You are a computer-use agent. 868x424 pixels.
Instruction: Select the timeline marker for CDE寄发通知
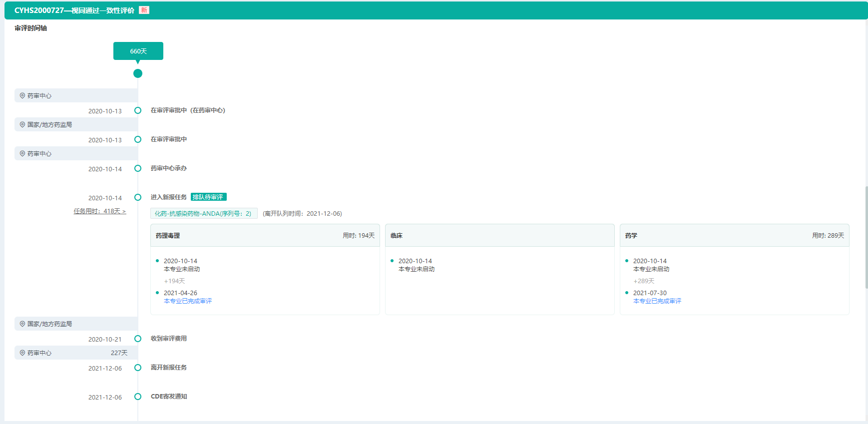tap(138, 397)
